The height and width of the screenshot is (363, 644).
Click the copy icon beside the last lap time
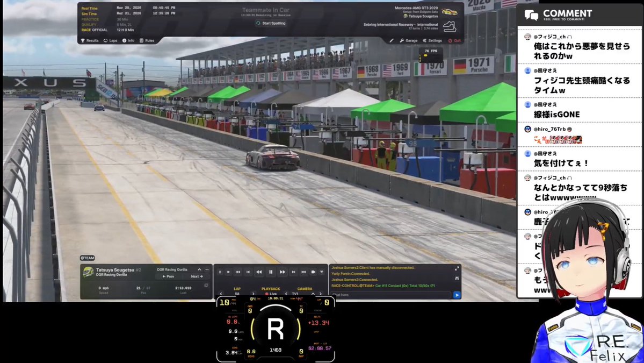(206, 286)
